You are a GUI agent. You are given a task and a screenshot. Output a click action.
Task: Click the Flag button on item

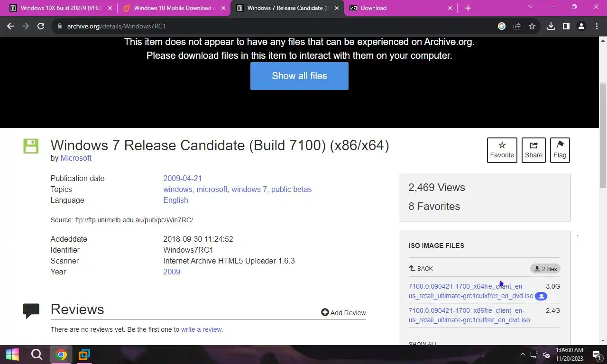tap(560, 150)
